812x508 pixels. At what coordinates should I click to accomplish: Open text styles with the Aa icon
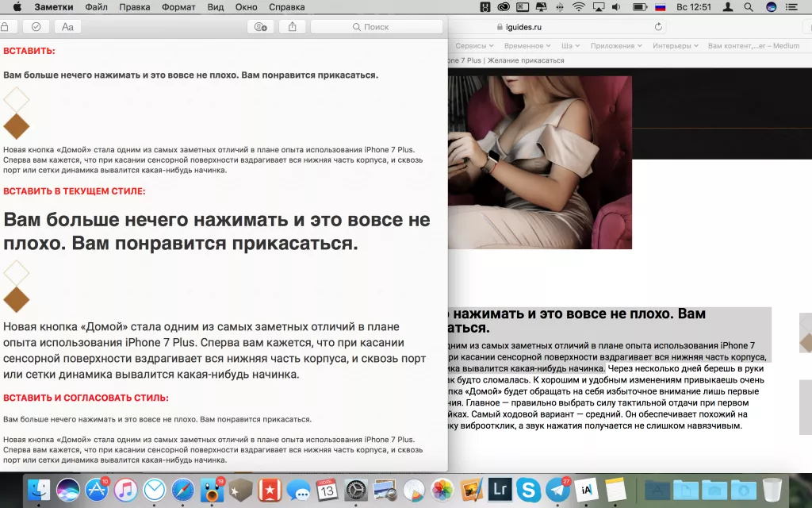[67, 26]
